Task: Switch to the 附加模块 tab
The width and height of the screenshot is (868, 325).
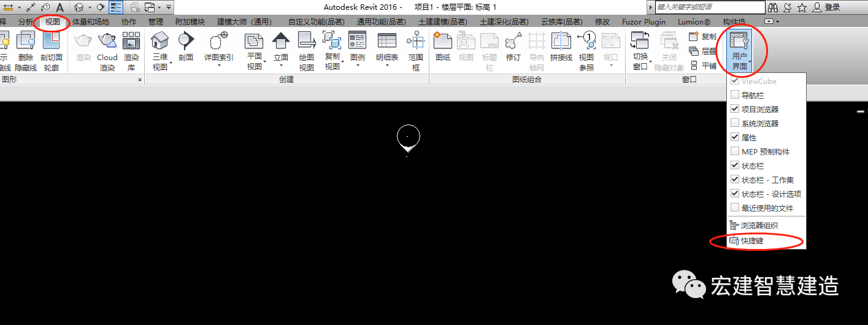Action: 190,21
